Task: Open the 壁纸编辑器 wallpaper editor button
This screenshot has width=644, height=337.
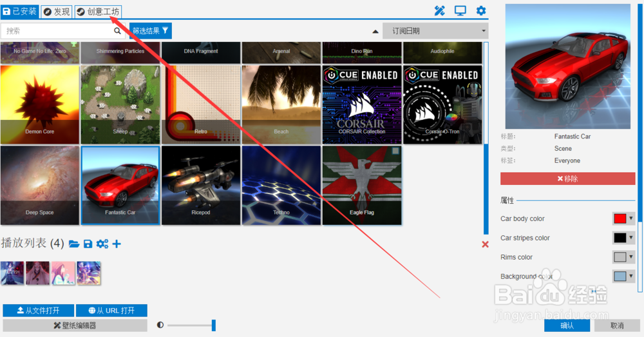Action: [75, 325]
